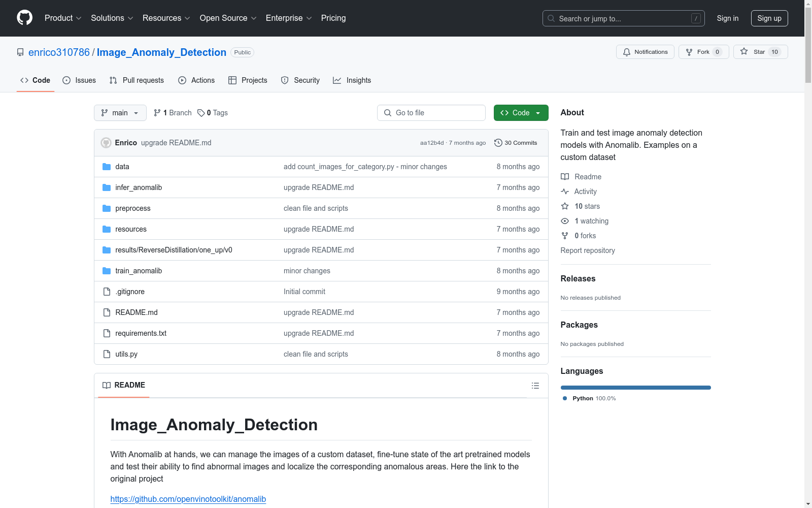Click the book icon in README header

[x=107, y=386]
